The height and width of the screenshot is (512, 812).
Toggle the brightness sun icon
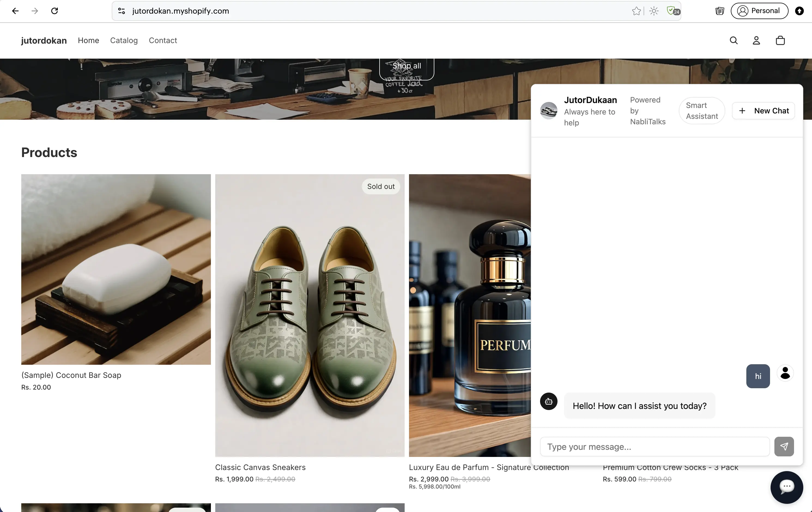click(x=654, y=11)
